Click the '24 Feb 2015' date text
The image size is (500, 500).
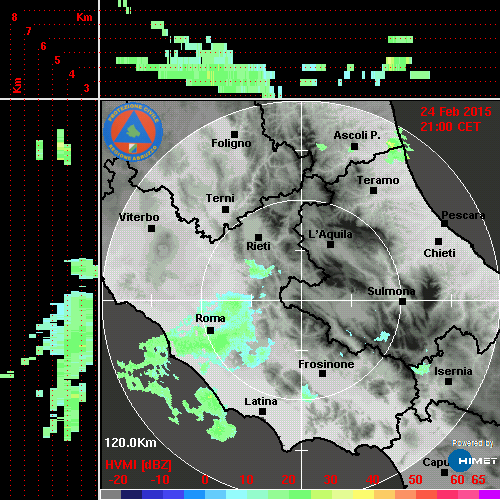[456, 112]
